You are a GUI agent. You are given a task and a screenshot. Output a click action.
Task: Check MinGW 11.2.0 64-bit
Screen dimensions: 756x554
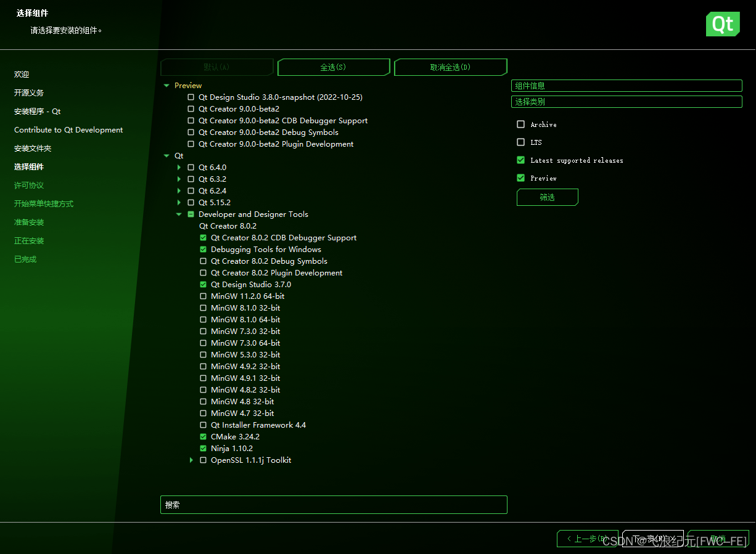tap(203, 296)
